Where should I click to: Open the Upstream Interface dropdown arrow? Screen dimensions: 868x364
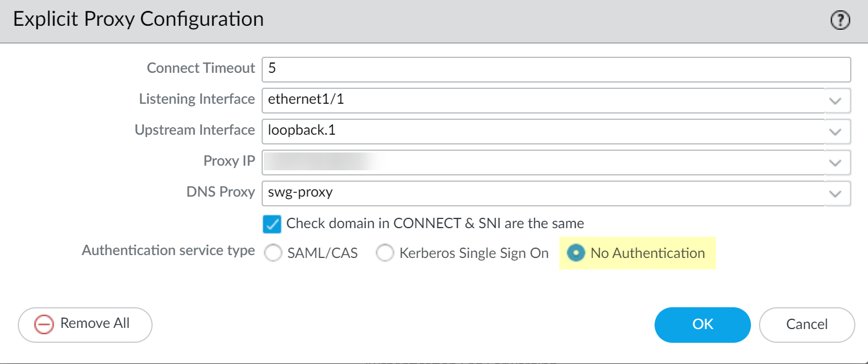(835, 131)
